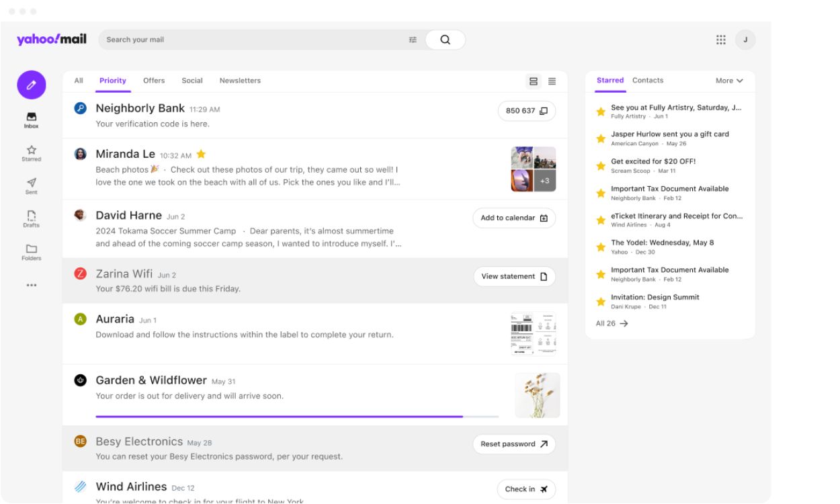The width and height of the screenshot is (840, 504).
Task: Expand the sidebar with the three-dot icon
Action: tap(31, 285)
